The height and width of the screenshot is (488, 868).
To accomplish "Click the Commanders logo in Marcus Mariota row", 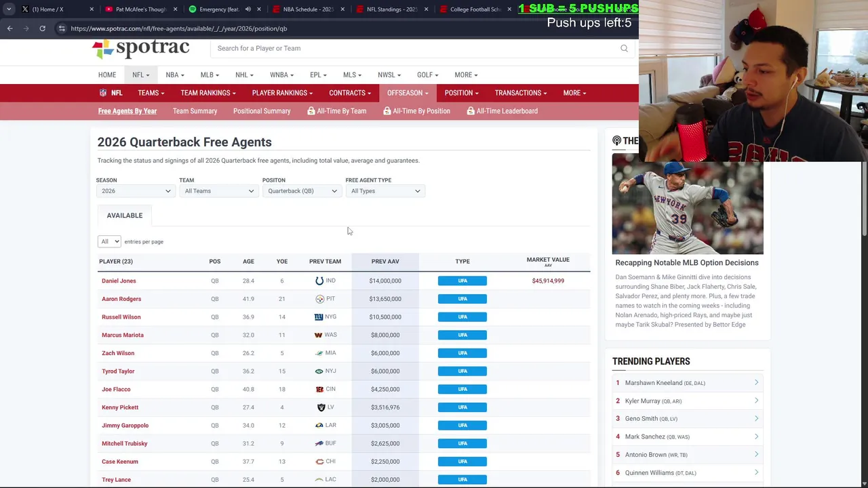I will pyautogui.click(x=318, y=335).
